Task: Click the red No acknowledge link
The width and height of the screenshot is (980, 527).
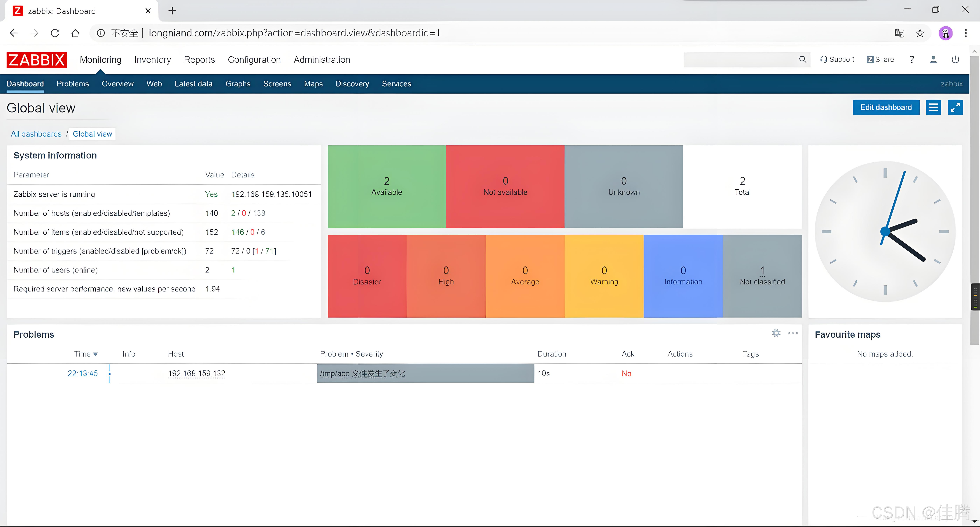Action: point(626,374)
